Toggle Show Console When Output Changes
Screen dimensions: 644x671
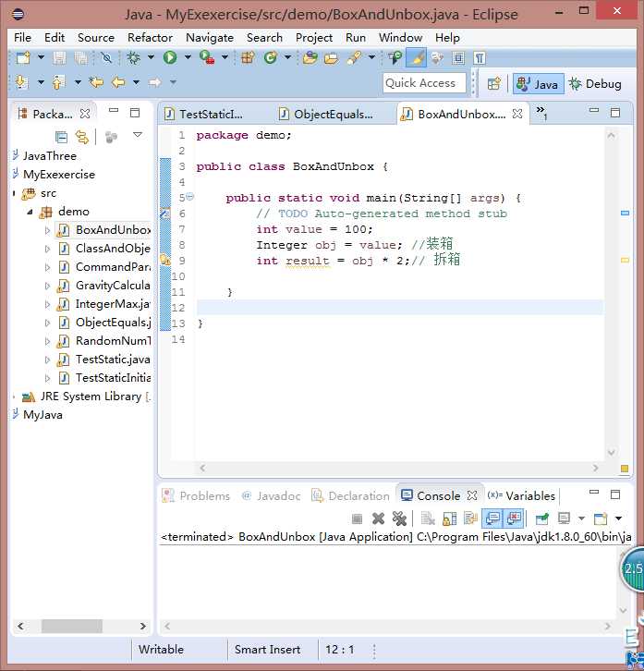(492, 518)
